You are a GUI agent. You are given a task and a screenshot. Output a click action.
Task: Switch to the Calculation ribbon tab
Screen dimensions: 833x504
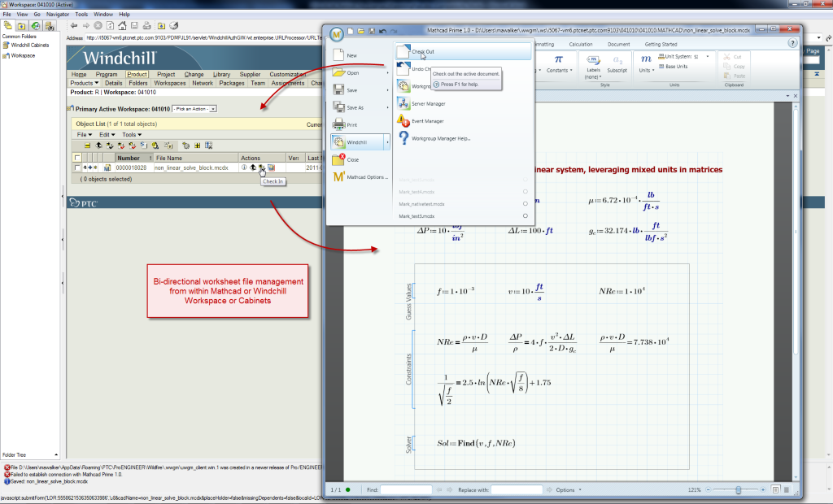click(x=582, y=45)
